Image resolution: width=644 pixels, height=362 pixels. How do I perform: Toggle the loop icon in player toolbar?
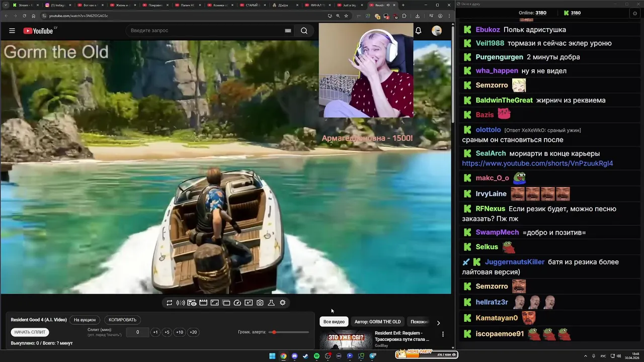tap(169, 303)
